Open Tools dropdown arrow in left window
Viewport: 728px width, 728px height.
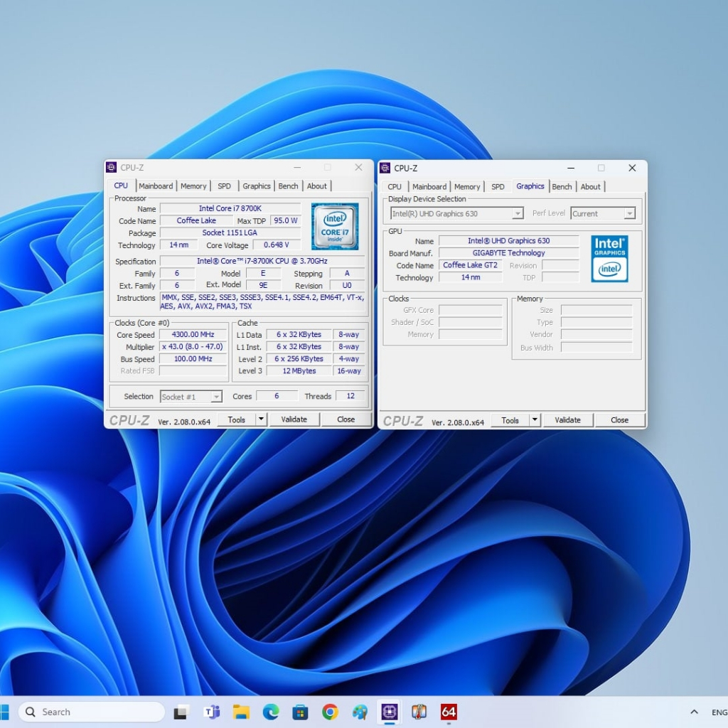tap(261, 419)
